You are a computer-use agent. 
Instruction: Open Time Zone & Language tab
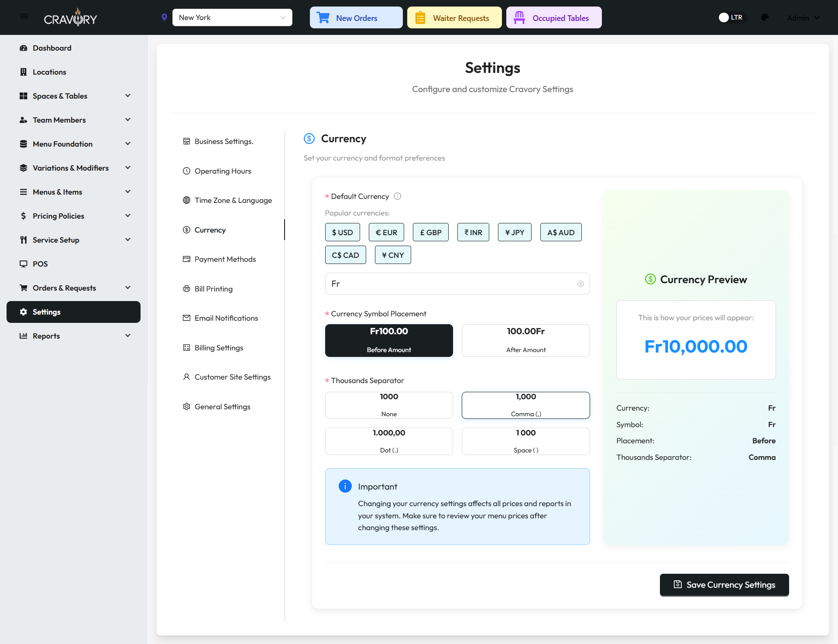click(233, 200)
